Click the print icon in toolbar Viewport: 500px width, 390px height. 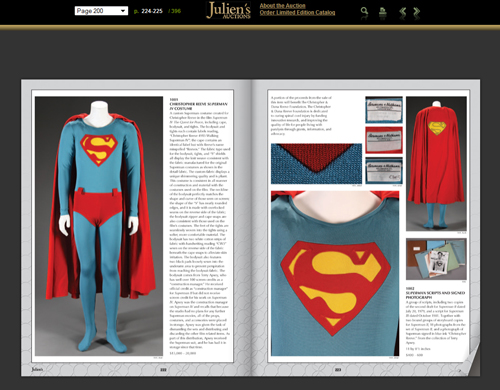383,12
